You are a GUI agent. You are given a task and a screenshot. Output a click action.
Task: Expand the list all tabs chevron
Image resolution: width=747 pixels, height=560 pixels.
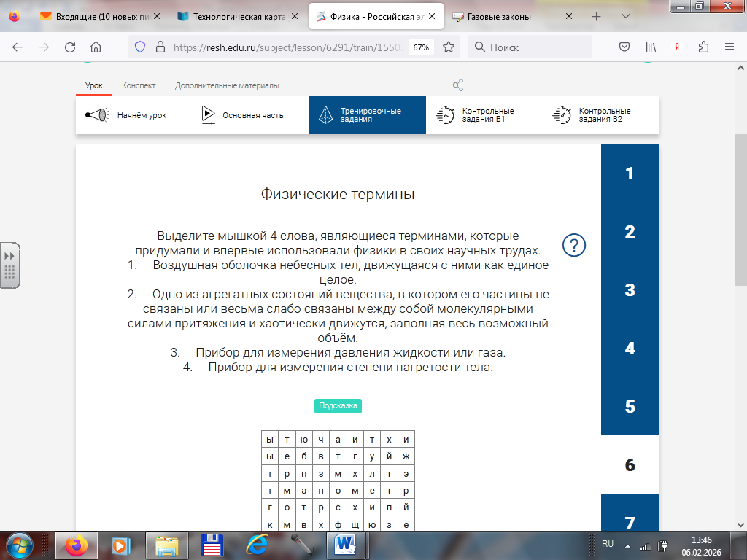626,16
